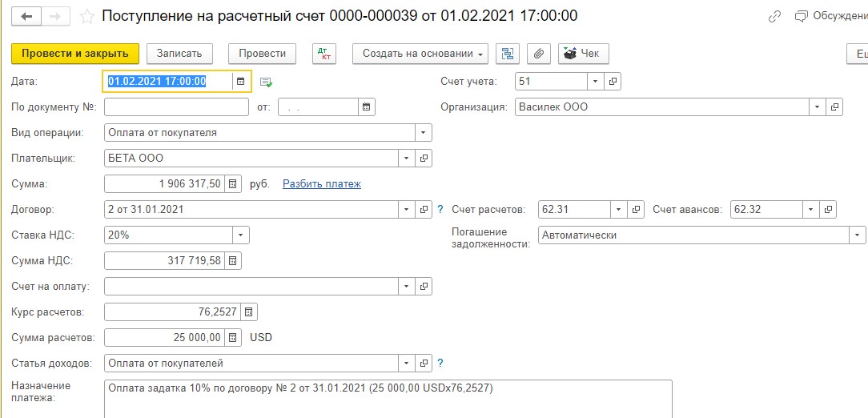
Task: Expand Договор dropdown list
Action: [407, 209]
